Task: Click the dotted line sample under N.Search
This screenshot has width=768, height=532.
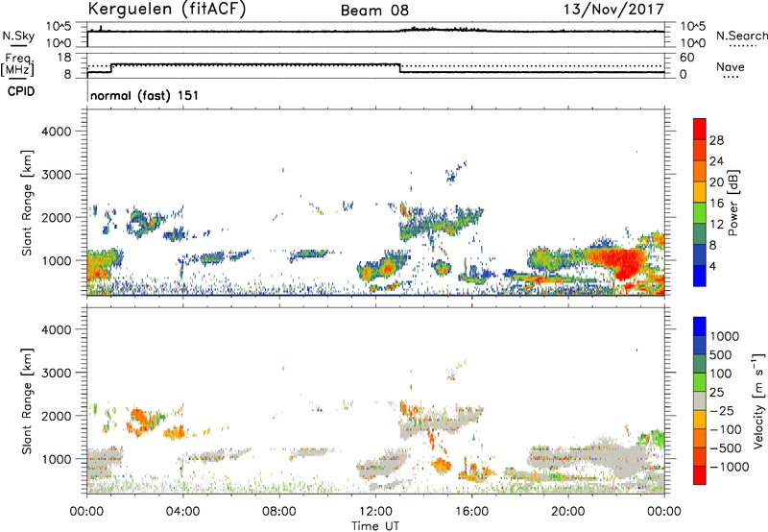Action: [x=742, y=46]
